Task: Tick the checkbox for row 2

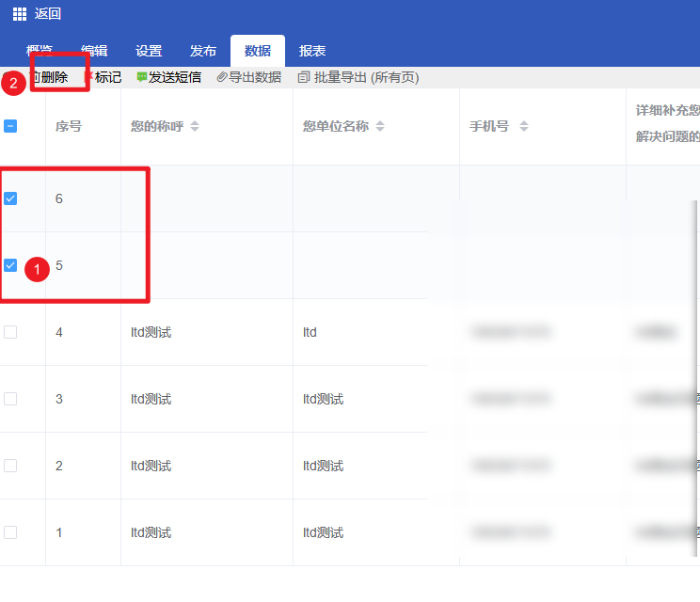Action: [10, 466]
